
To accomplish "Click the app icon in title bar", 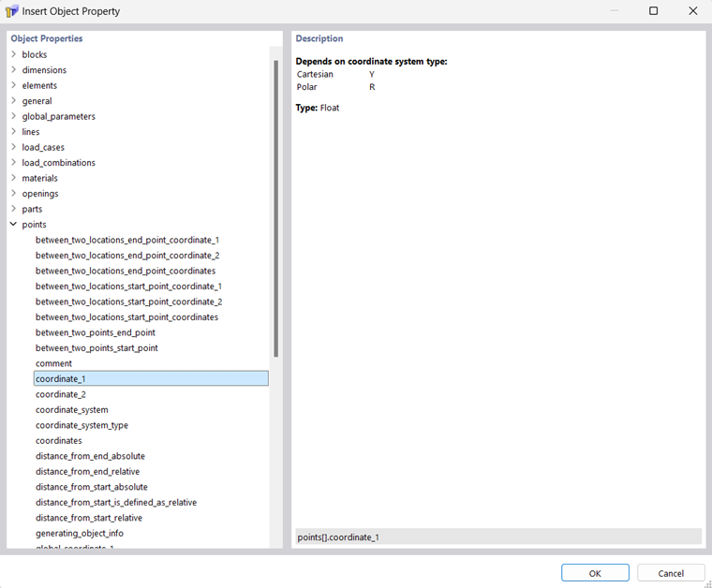I will (x=12, y=11).
